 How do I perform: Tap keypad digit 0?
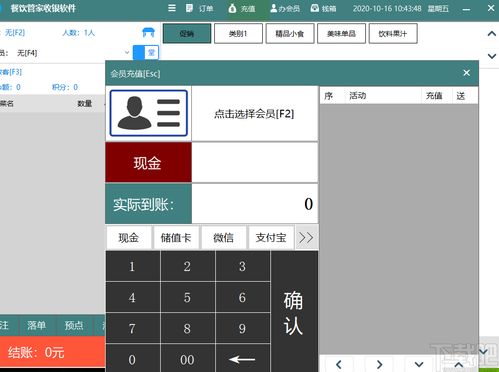tap(133, 359)
